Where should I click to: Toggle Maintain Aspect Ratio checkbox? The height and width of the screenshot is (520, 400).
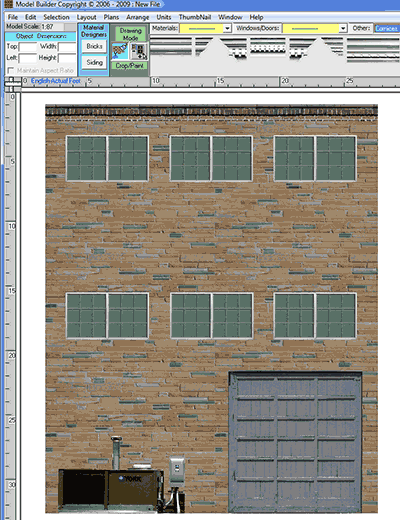point(11,70)
